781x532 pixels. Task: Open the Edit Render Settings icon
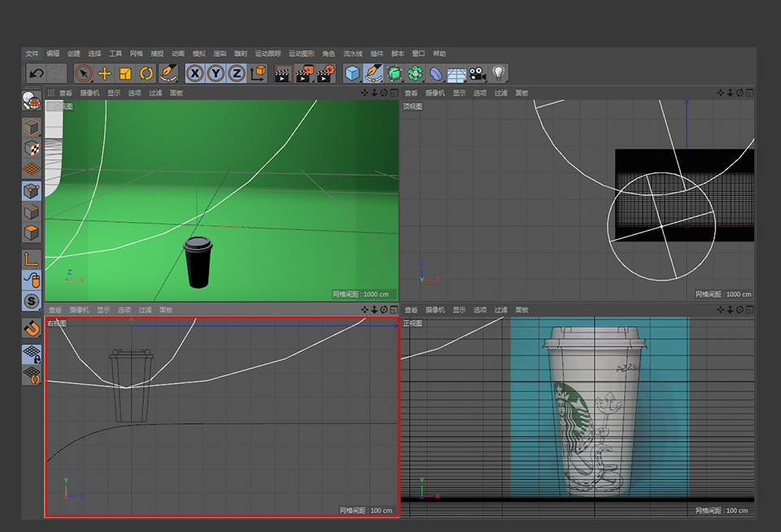[325, 73]
